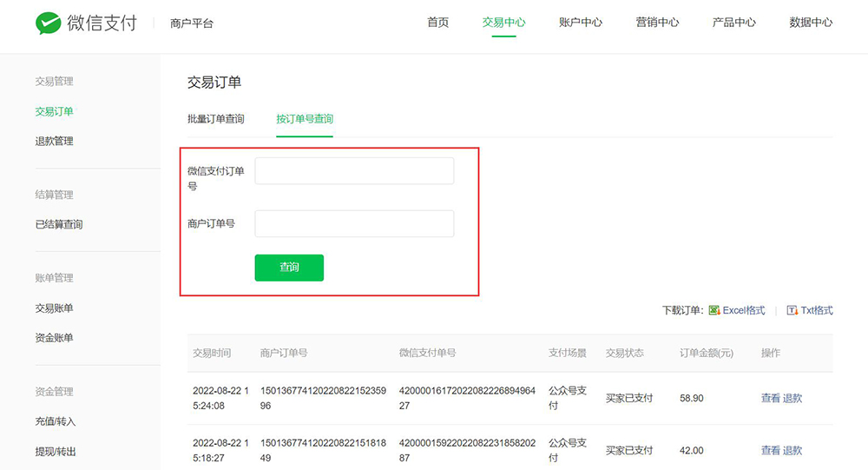Click the 2022-08-22 15:18:27 time cell

pyautogui.click(x=220, y=450)
